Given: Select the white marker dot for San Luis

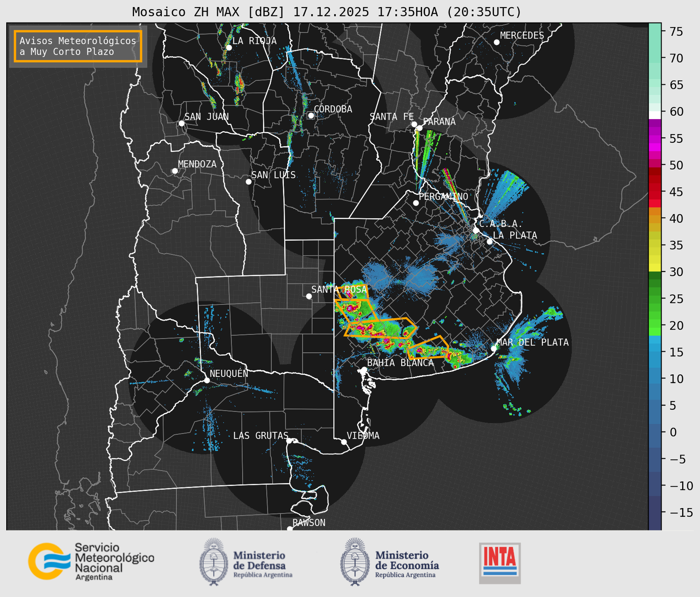Looking at the screenshot, I should coord(249,182).
